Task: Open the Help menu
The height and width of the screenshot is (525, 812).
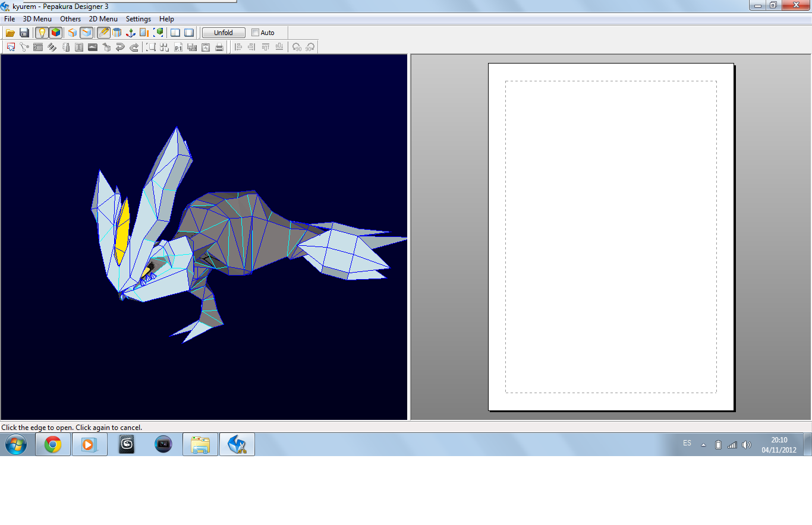Action: 167,19
